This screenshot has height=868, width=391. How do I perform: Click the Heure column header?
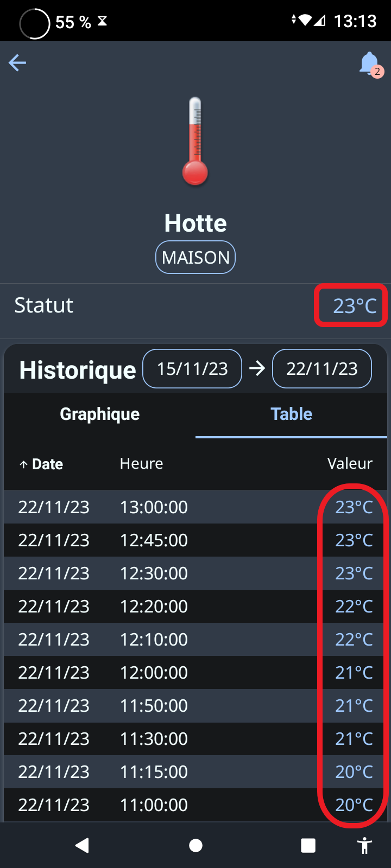click(x=141, y=464)
